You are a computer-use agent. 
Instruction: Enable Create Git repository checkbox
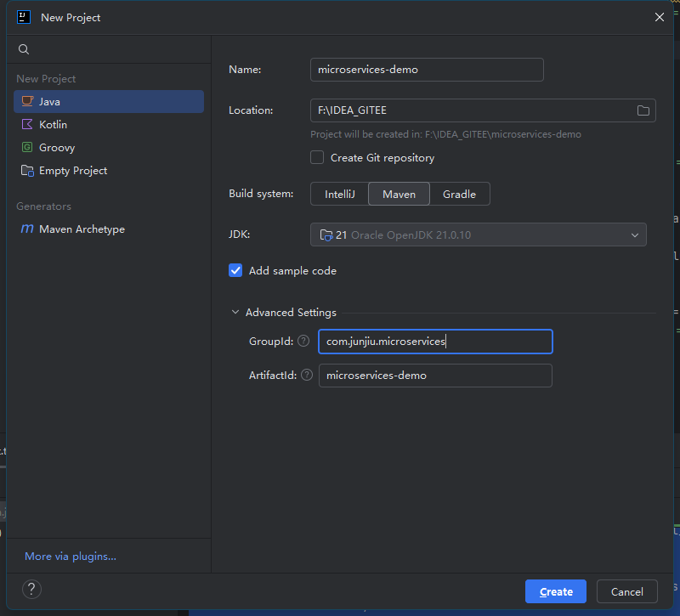click(x=317, y=157)
